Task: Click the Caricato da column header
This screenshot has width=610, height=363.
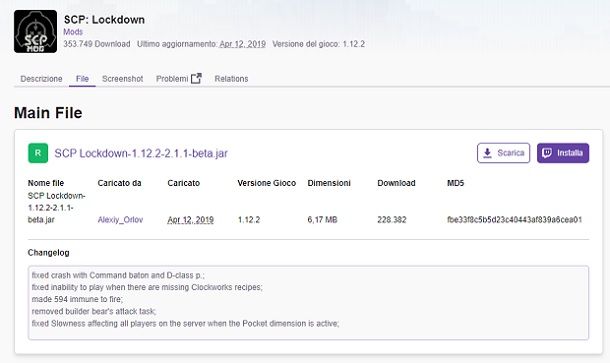Action: [x=119, y=183]
